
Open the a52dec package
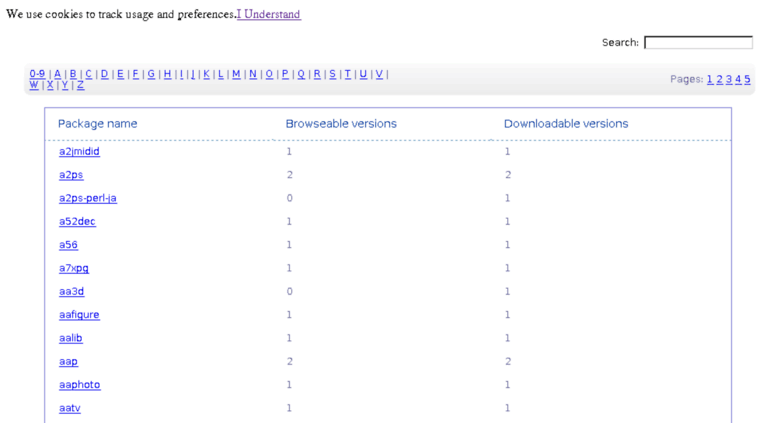pyautogui.click(x=77, y=221)
